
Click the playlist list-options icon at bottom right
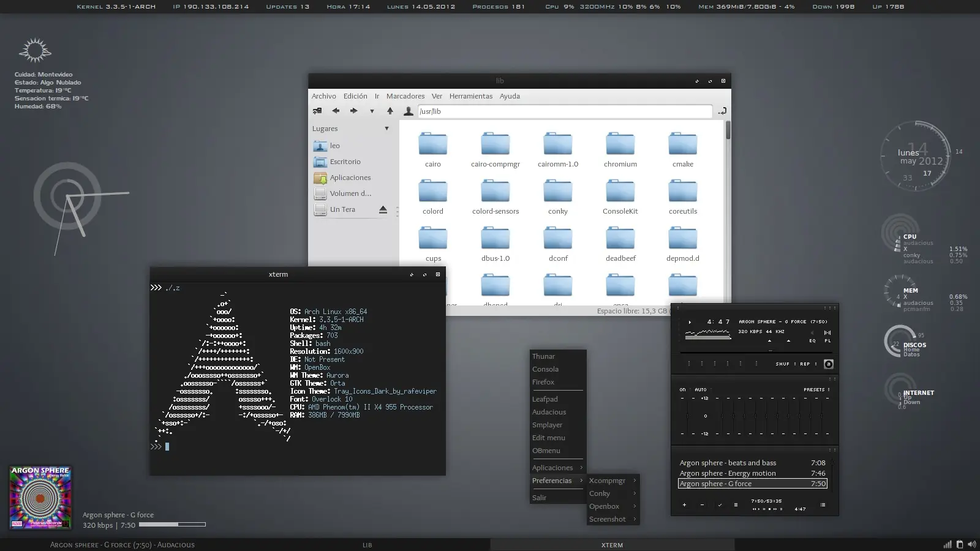823,505
